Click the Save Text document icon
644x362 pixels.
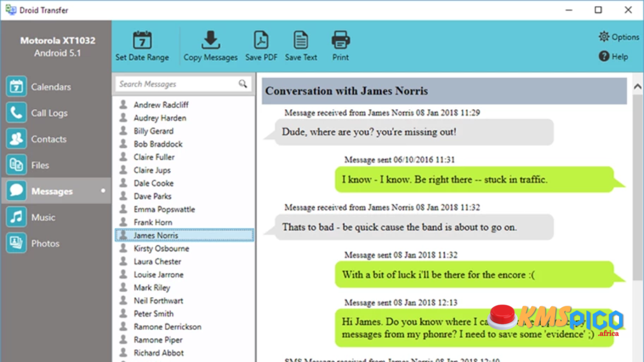pos(301,40)
